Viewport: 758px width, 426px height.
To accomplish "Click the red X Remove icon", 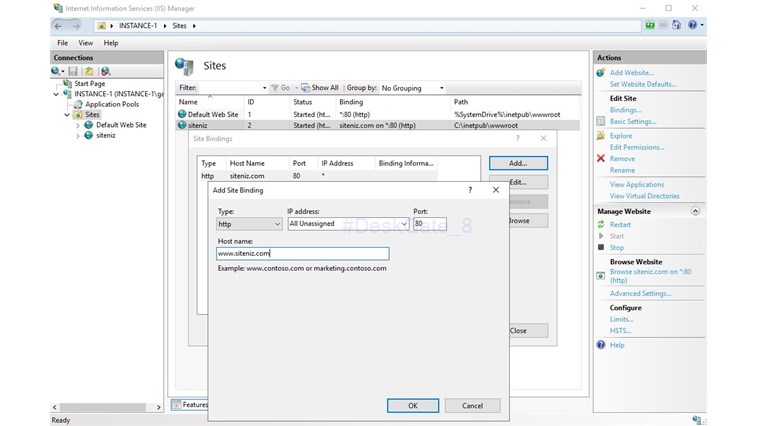I will point(600,158).
